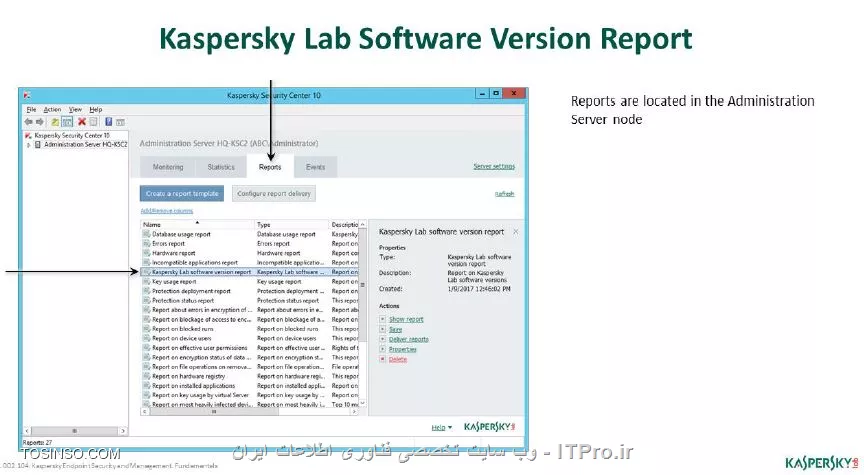The image size is (864, 475).
Task: Select Protection deployment report row
Action: [x=250, y=291]
